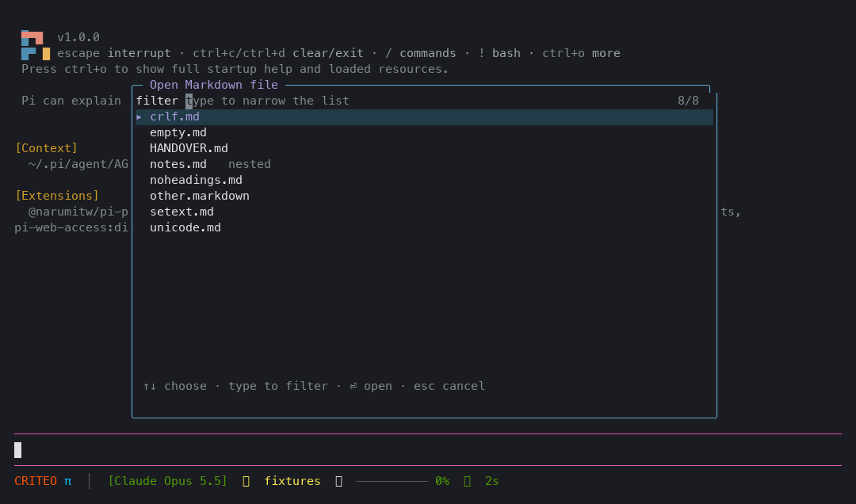Click the 2s elapsed time
This screenshot has height=504, width=856.
pos(492,481)
